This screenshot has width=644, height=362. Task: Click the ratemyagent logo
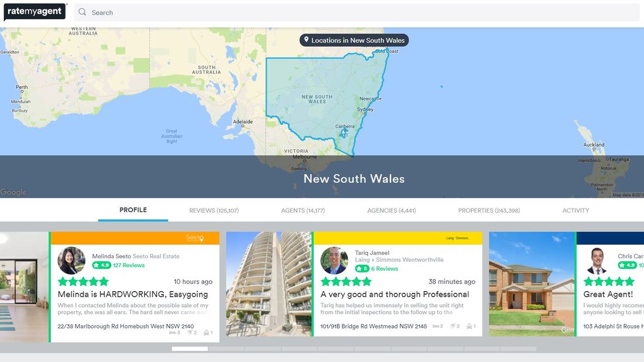tap(35, 12)
